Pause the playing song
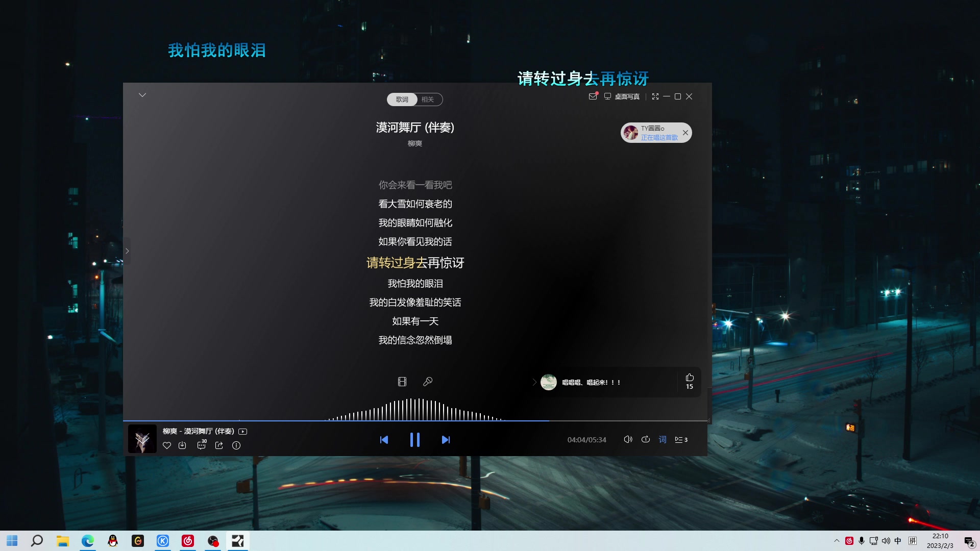 pyautogui.click(x=415, y=440)
